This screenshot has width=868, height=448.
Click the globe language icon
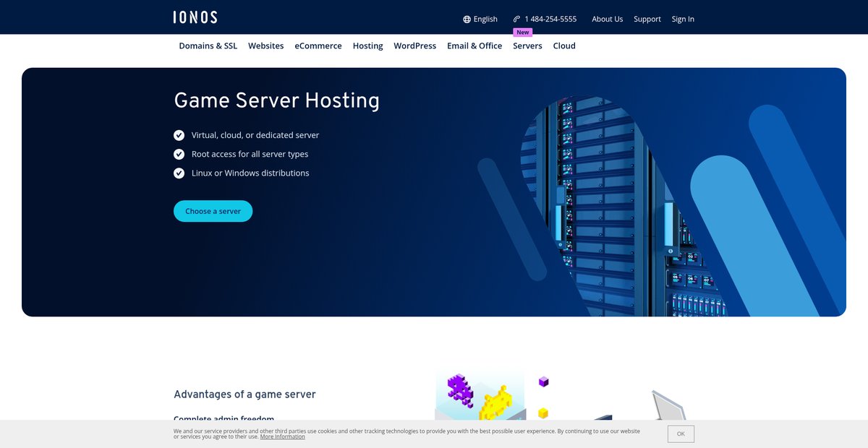coord(467,20)
